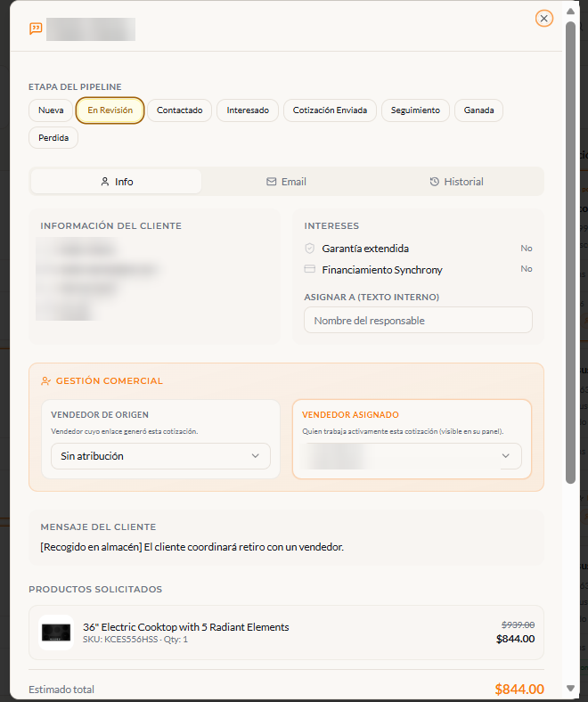
Task: Mark the quote as Contactado
Action: (180, 110)
